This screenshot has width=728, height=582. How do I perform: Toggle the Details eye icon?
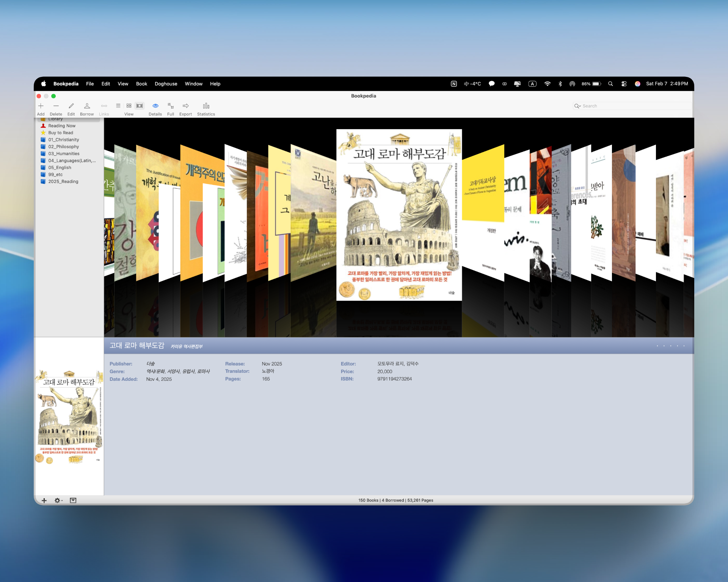(155, 106)
